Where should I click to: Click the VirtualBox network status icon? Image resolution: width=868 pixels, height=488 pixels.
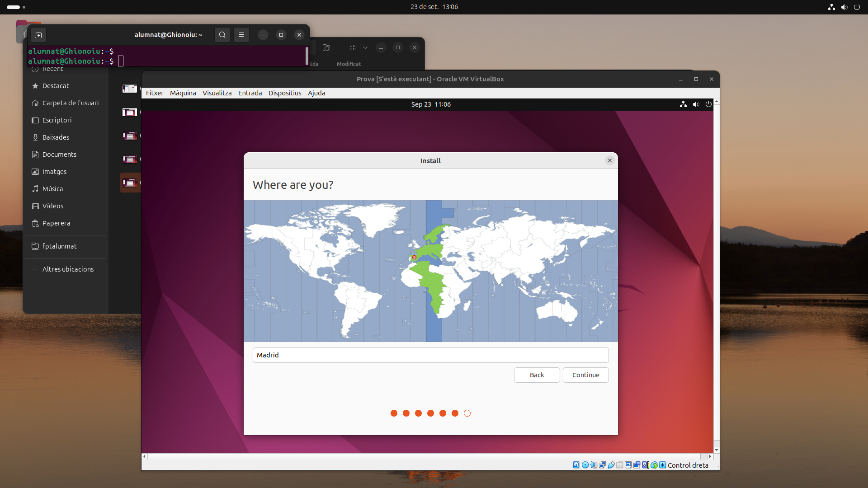602,465
